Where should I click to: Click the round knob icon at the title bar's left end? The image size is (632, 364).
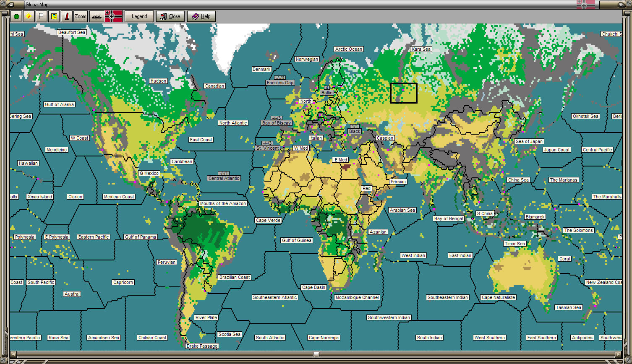tap(3, 5)
